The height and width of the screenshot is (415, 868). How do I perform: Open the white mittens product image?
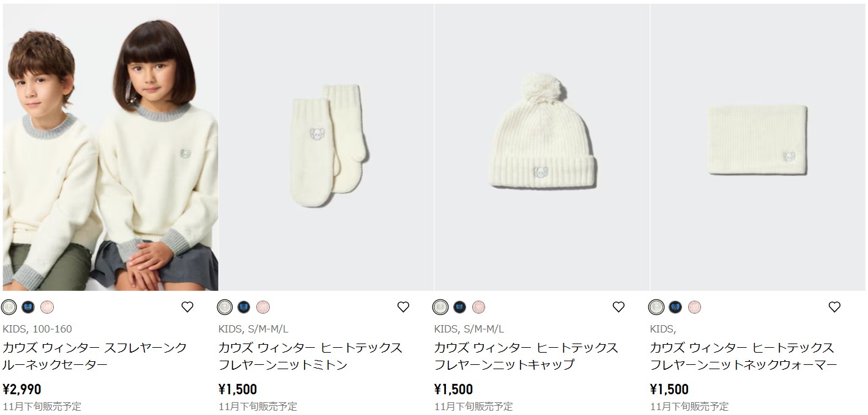(x=326, y=147)
